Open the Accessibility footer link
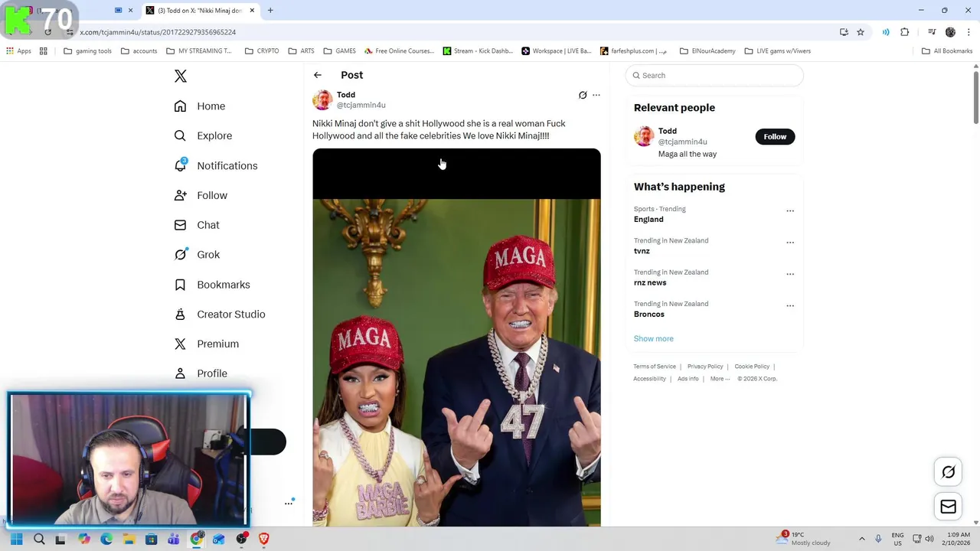This screenshot has height=551, width=980. (x=649, y=379)
